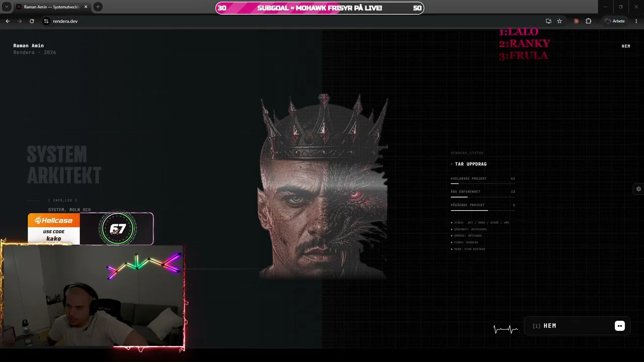This screenshot has width=644, height=362.
Task: Click the rendera.dev address bar
Action: click(292, 21)
